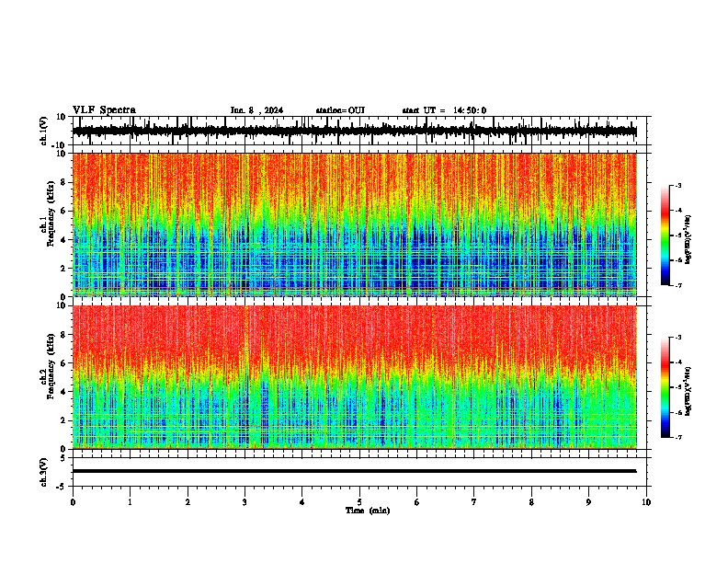
Task: Click the station name label
Action: 340,110
